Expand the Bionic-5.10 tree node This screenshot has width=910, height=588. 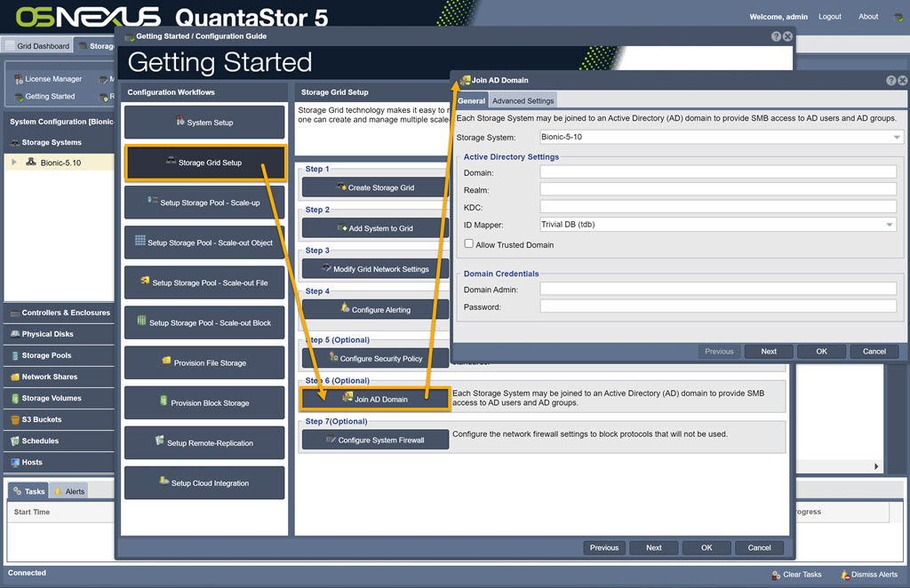pyautogui.click(x=14, y=163)
